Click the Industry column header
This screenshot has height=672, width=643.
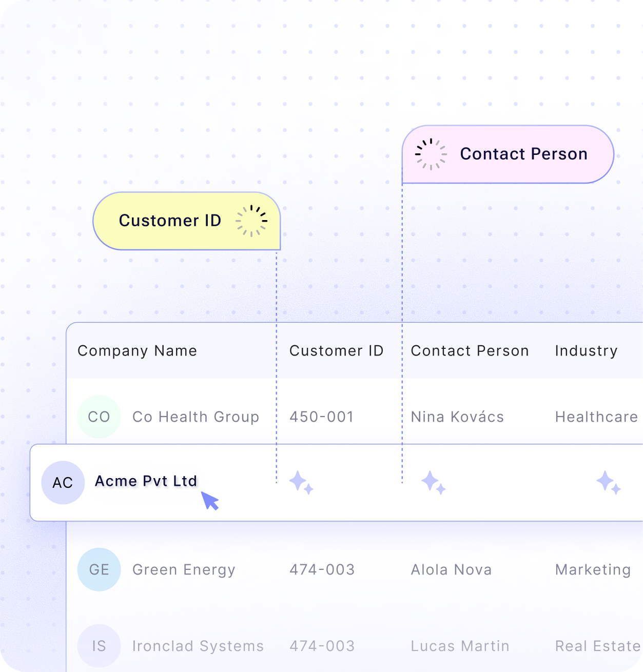[586, 351]
